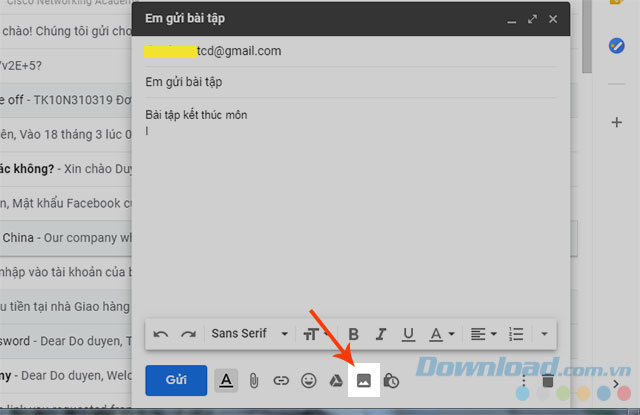
Task: Toggle formatting options bar button
Action: (x=227, y=380)
